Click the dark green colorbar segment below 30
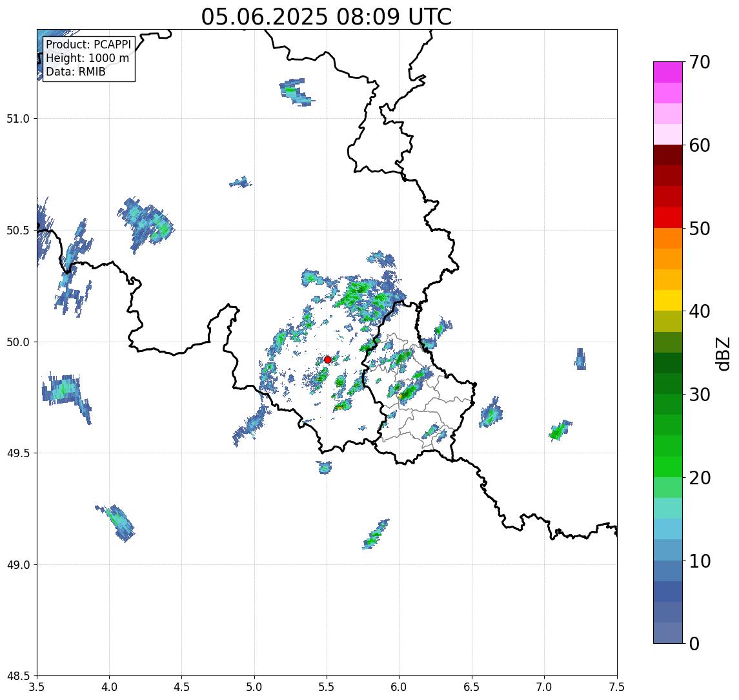The image size is (739, 700). click(668, 404)
